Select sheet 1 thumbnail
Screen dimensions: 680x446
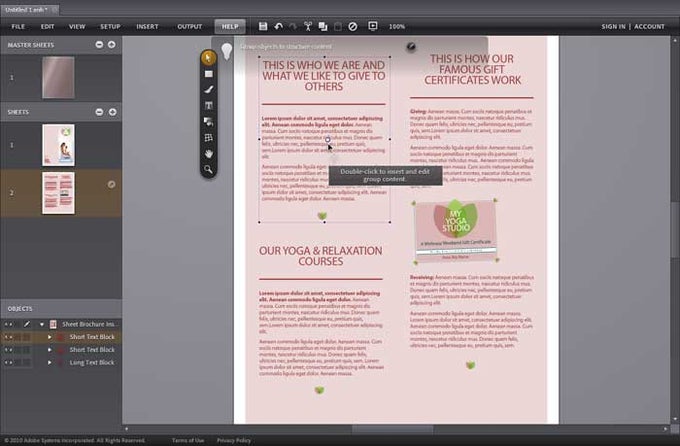tap(59, 145)
